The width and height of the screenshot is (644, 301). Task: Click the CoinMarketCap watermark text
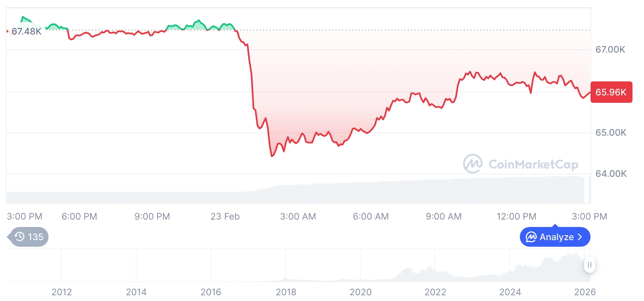pos(533,164)
